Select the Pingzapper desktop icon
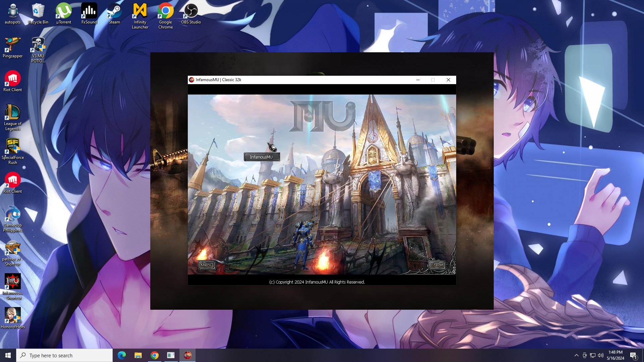644x362 pixels. (13, 48)
